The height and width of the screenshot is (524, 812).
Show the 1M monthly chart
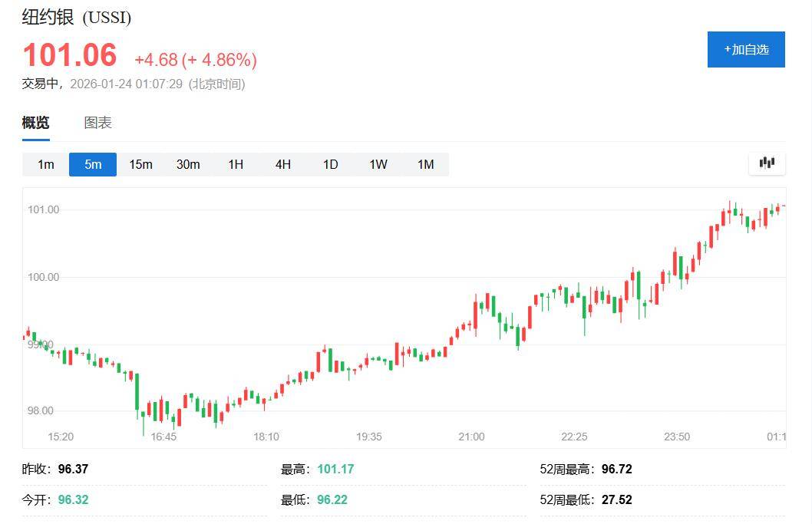click(x=425, y=164)
